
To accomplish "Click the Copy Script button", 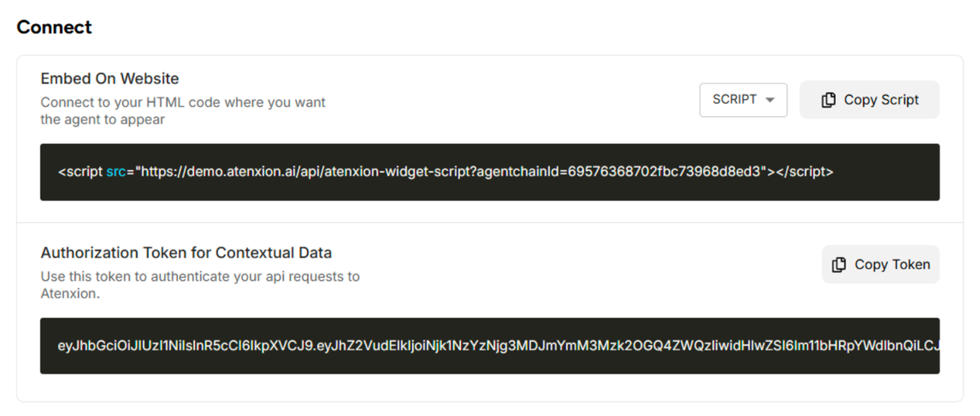I will (x=869, y=100).
